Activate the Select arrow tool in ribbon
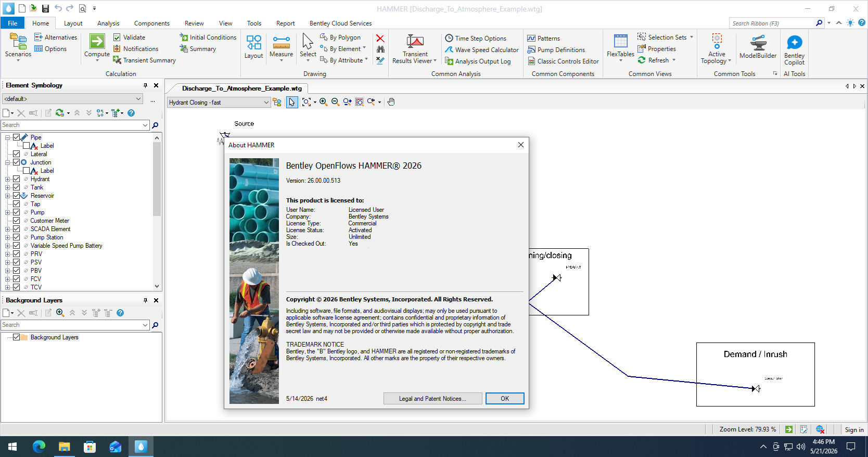 click(x=308, y=47)
